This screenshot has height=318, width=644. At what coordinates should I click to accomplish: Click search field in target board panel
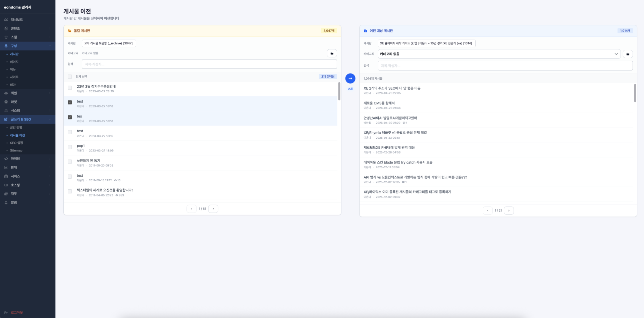505,65
